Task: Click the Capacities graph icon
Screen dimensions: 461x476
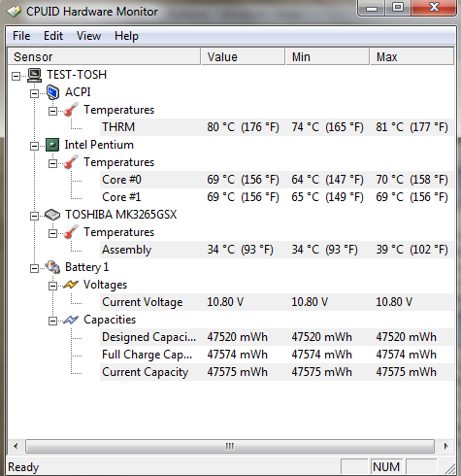Action: (x=71, y=320)
